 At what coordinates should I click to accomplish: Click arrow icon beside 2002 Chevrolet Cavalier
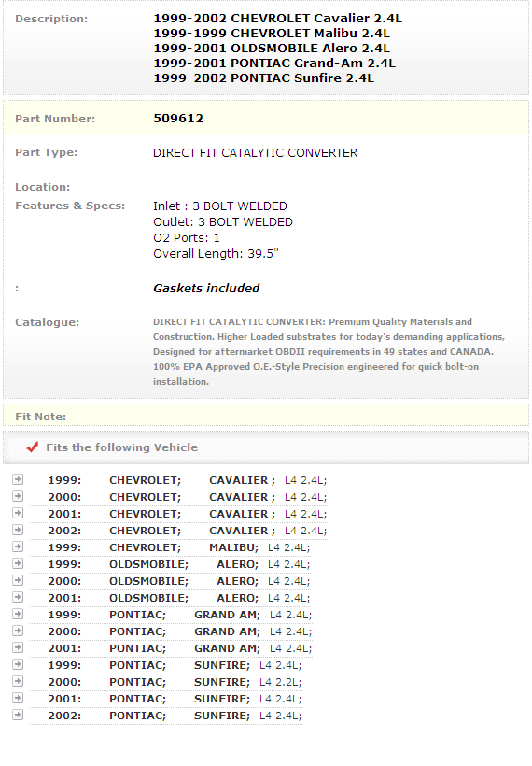(18, 530)
